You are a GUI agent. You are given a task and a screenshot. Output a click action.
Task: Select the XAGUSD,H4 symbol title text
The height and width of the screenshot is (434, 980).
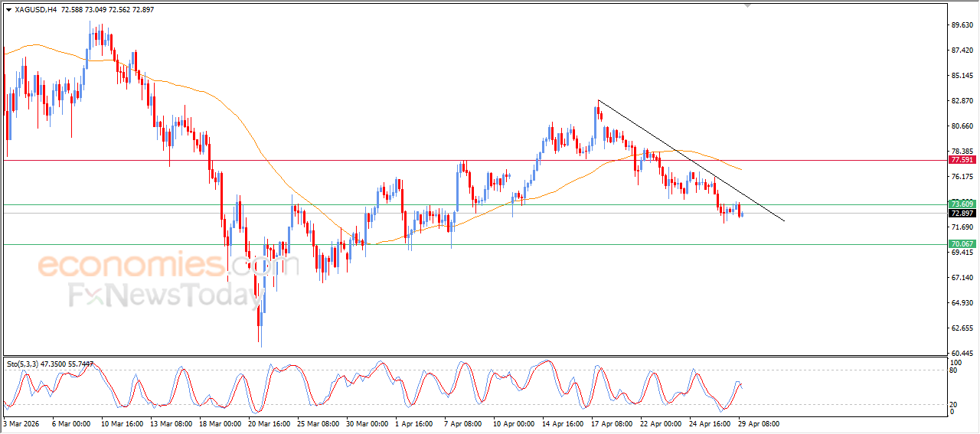[x=35, y=10]
